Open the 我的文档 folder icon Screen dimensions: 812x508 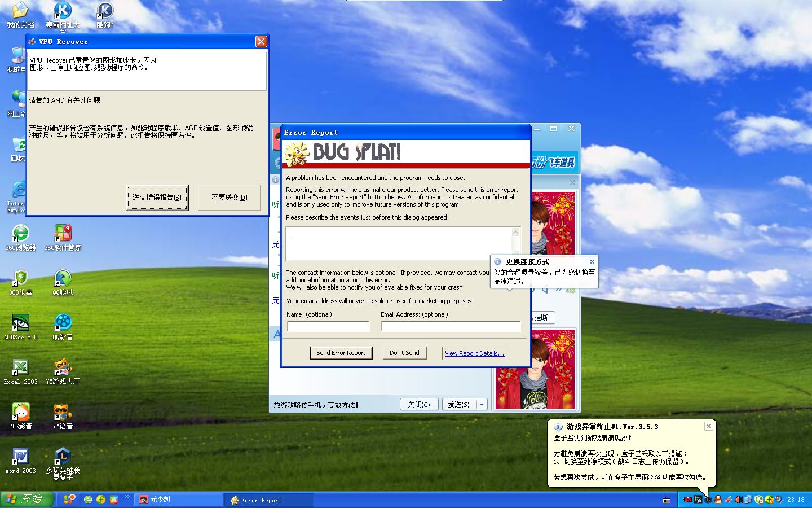click(21, 15)
